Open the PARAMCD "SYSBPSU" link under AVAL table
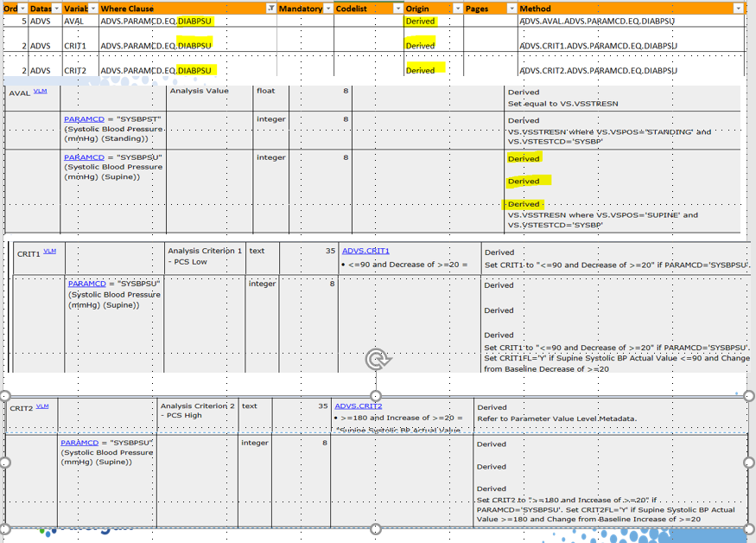This screenshot has width=756, height=543. 84,157
